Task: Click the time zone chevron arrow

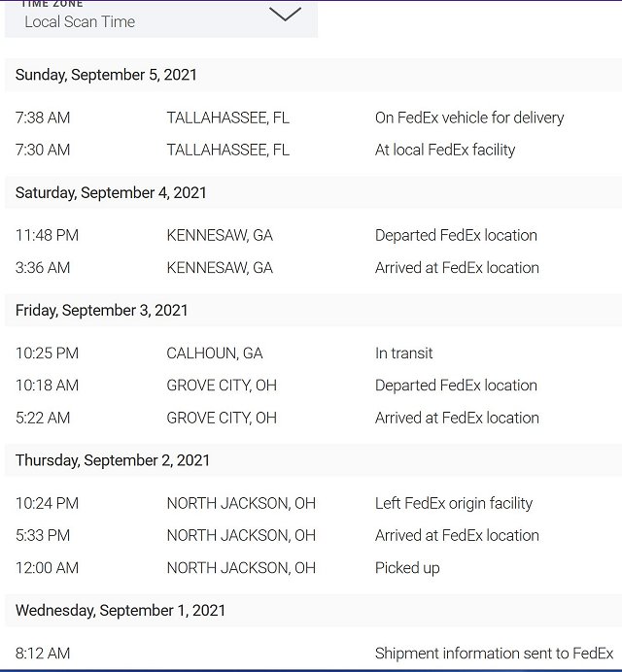Action: 286,15
